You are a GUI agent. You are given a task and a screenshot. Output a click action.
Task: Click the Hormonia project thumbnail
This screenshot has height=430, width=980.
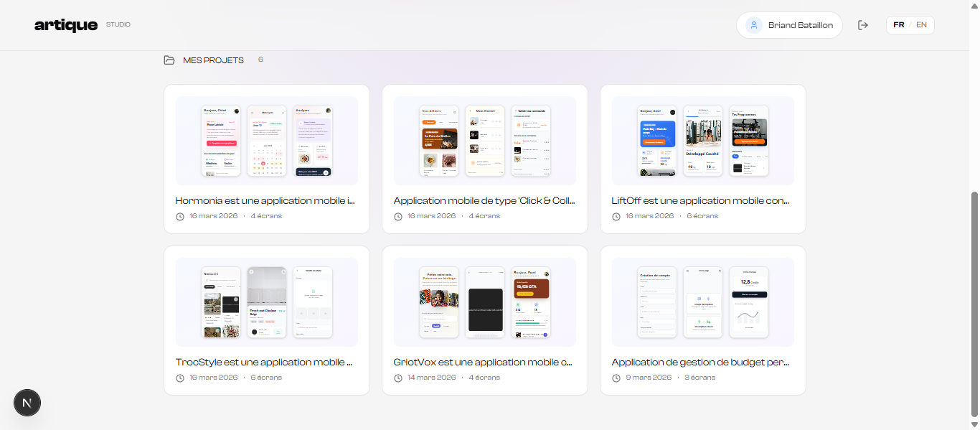pyautogui.click(x=266, y=141)
